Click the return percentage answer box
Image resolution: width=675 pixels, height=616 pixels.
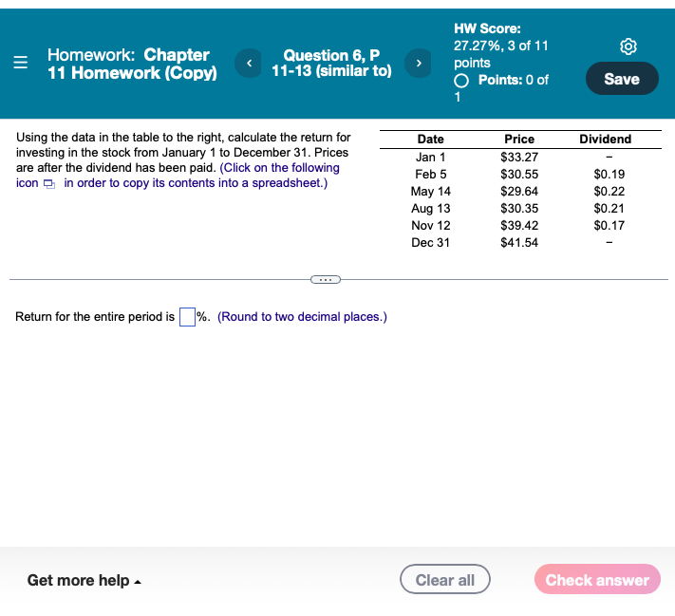pyautogui.click(x=187, y=317)
